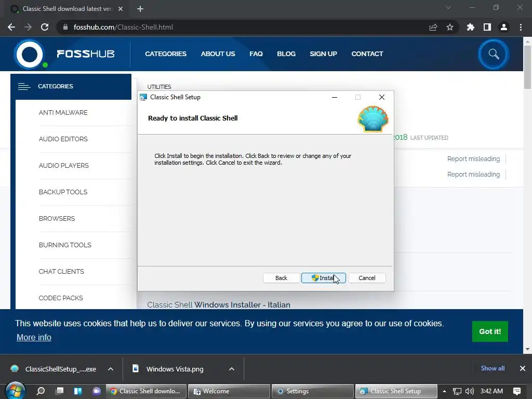Open a new browser tab
532x399 pixels.
(140, 9)
